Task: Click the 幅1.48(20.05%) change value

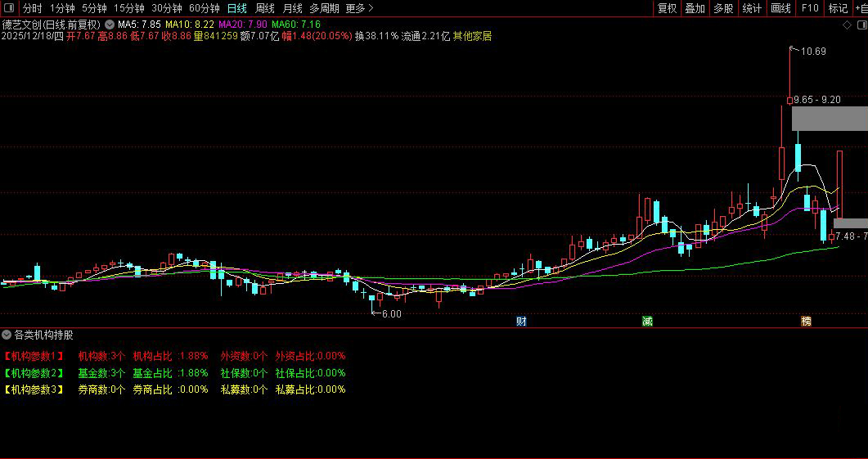Action: coord(317,37)
